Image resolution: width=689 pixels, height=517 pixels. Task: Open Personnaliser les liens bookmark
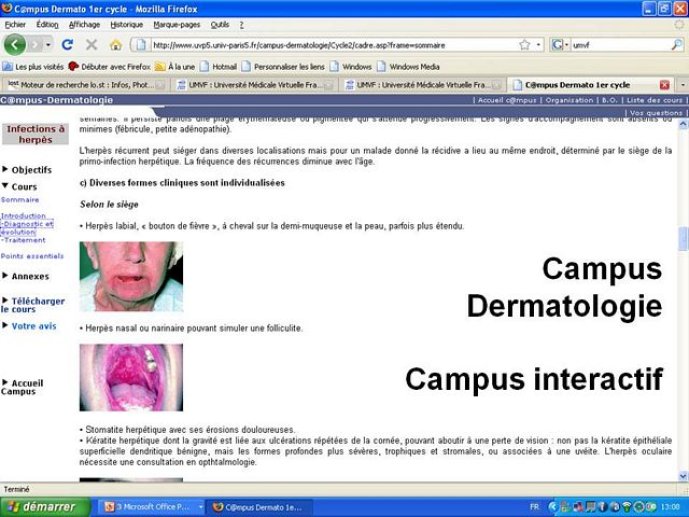click(x=283, y=67)
